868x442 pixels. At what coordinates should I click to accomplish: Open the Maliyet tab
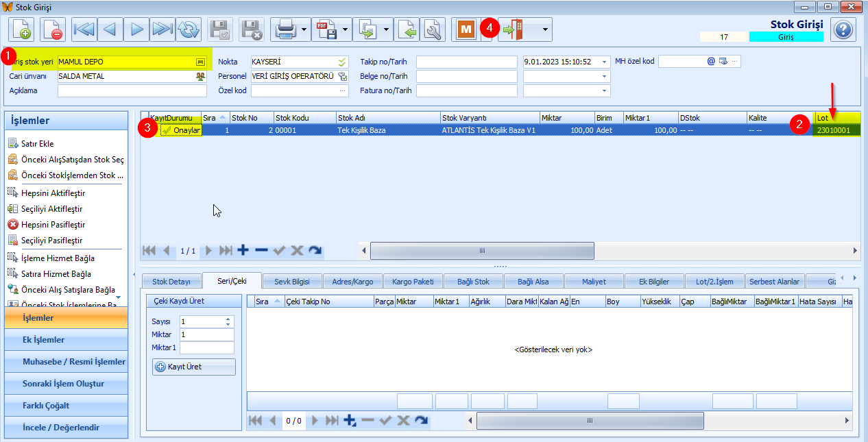[x=594, y=282]
